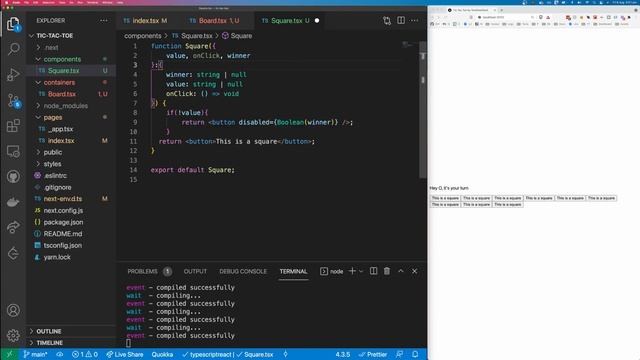Click TypeScript version 4.3.5 in status bar
The width and height of the screenshot is (640, 360).
(342, 354)
